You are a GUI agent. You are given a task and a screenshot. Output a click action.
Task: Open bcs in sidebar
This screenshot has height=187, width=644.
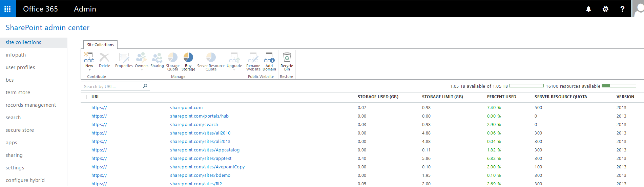tap(10, 80)
